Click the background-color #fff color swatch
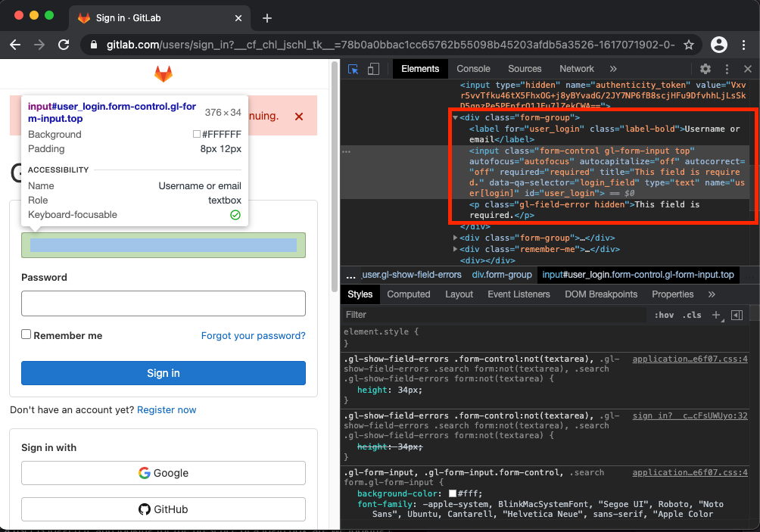Screen dimensions: 760x532 tap(453, 493)
